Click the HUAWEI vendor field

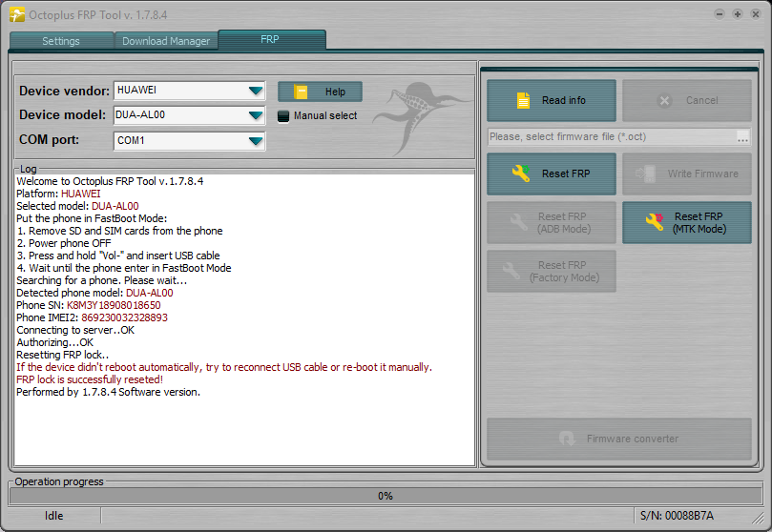click(x=189, y=91)
